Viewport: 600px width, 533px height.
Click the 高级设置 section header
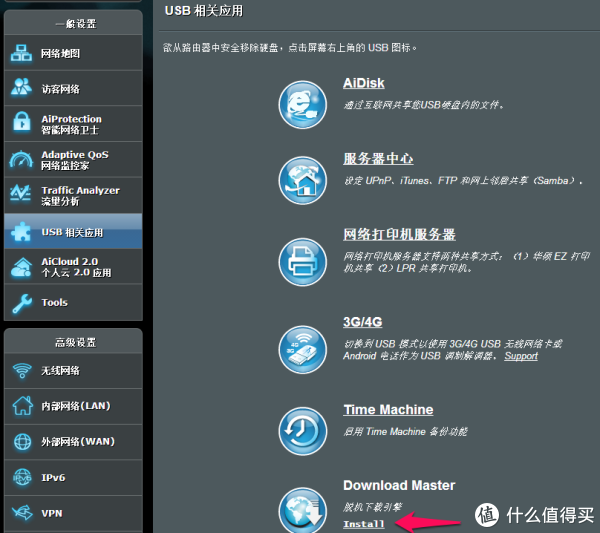click(x=76, y=342)
